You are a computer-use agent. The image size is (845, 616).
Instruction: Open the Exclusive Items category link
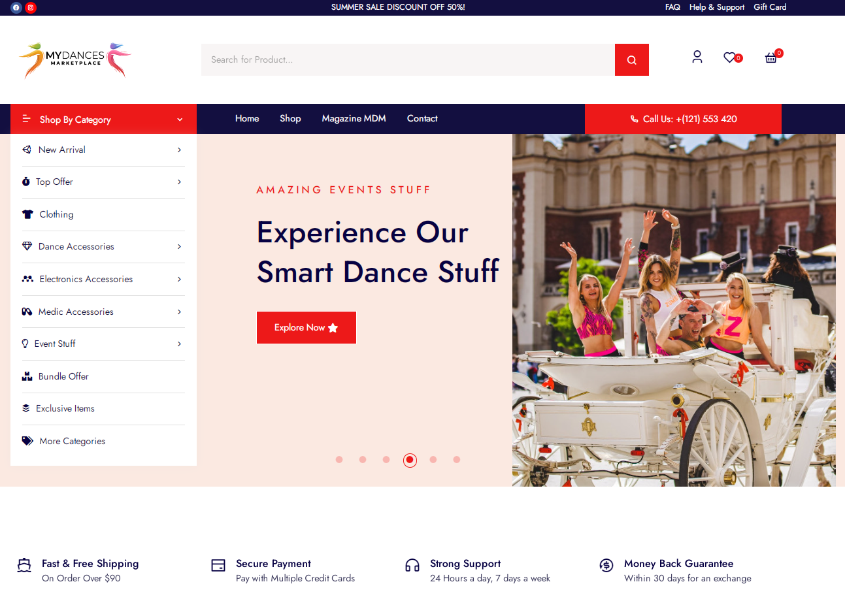point(65,408)
